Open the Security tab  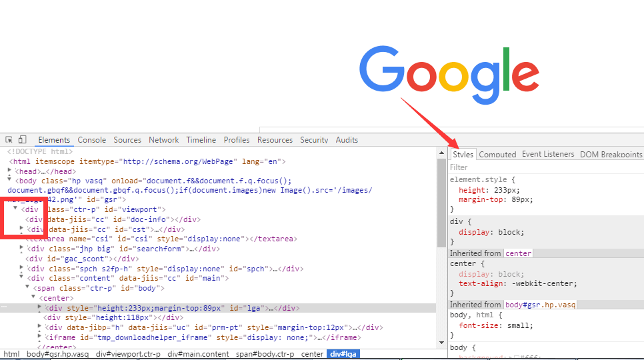tap(314, 140)
